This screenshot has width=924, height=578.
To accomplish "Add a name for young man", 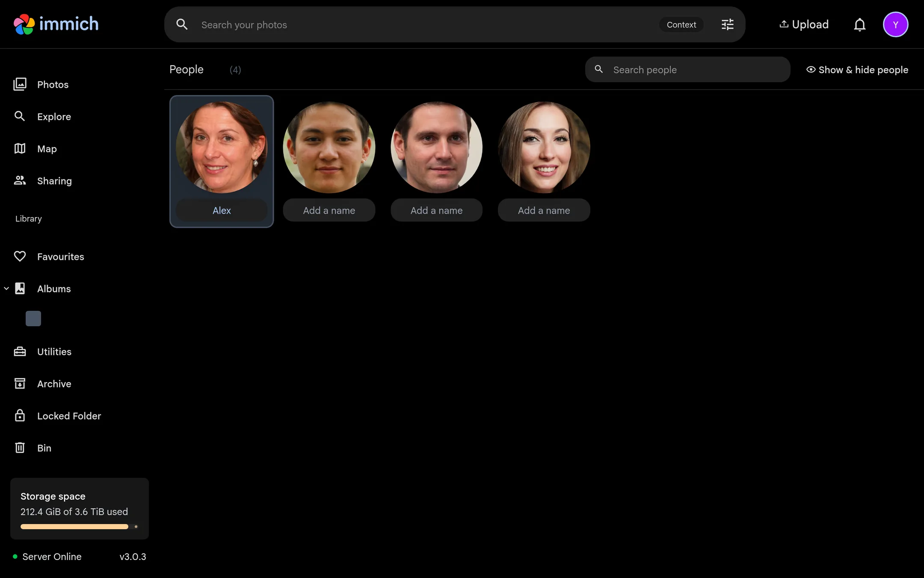I will click(329, 210).
